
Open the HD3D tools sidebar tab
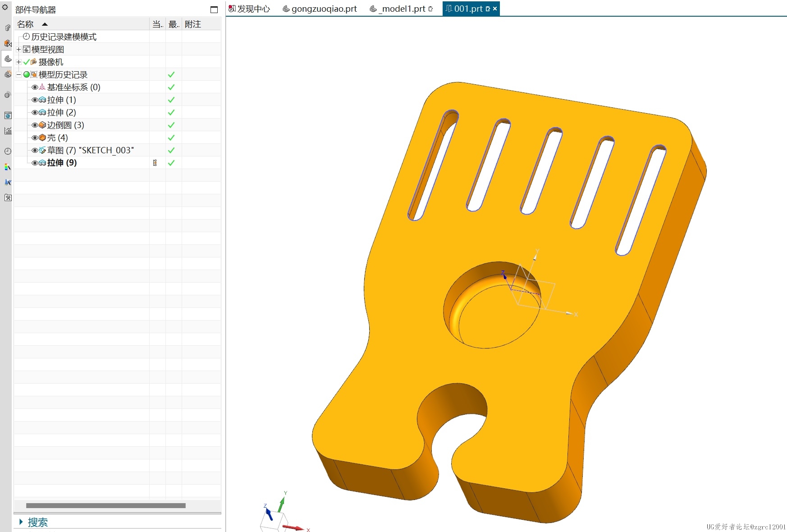tap(7, 95)
